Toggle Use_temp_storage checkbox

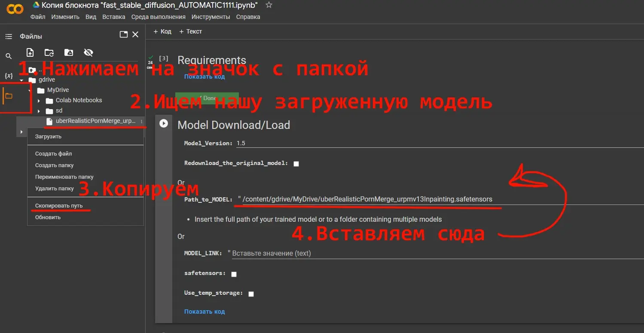tap(251, 294)
